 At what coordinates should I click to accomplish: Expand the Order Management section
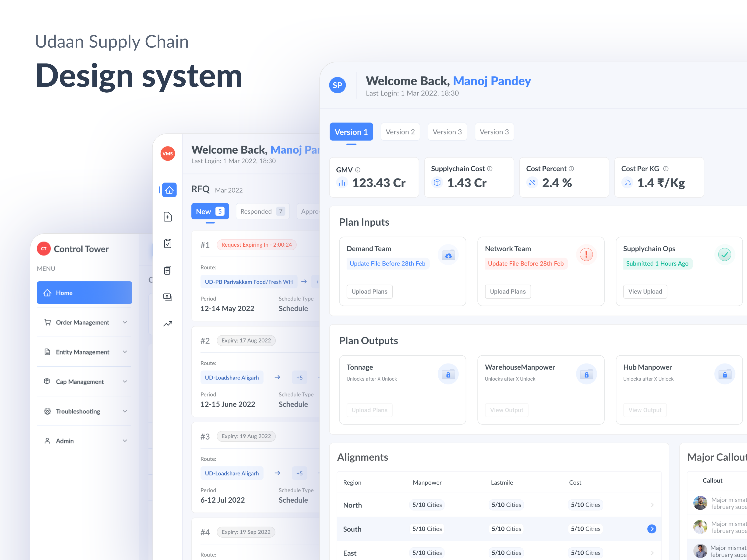(x=125, y=322)
